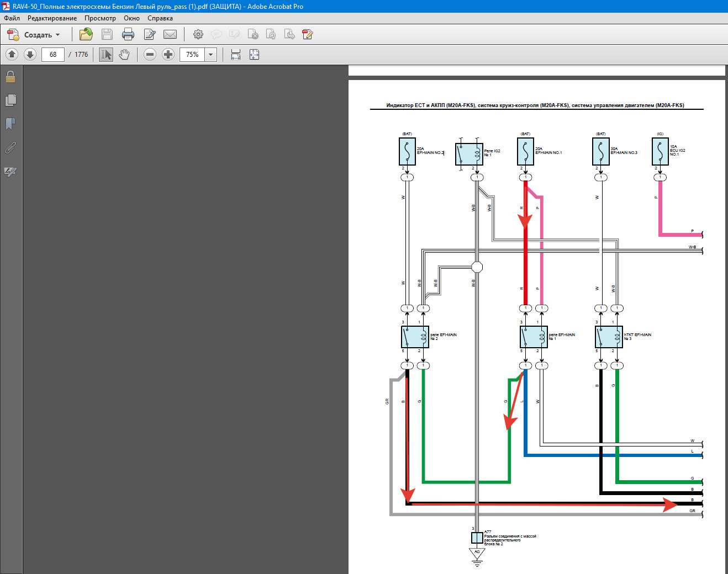Click the send by email envelope icon

coord(170,35)
